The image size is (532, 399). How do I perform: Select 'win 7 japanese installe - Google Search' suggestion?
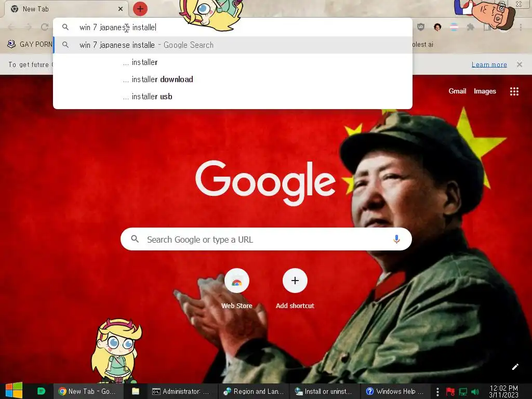[x=233, y=45]
